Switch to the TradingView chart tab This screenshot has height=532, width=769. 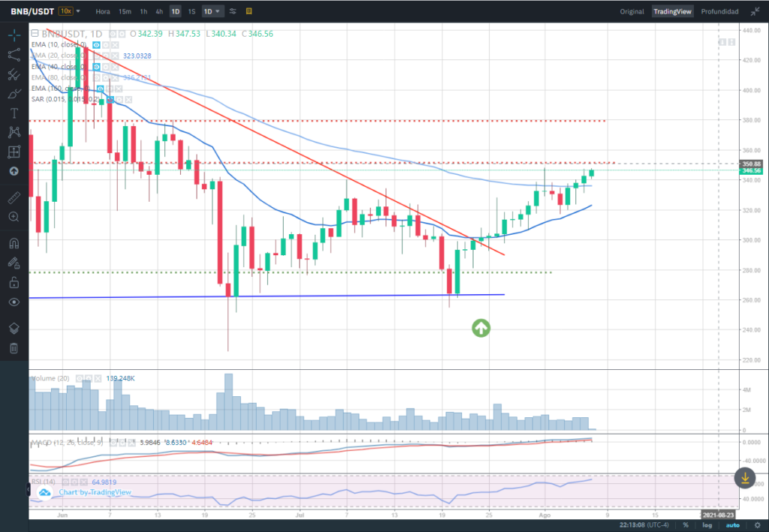(672, 11)
